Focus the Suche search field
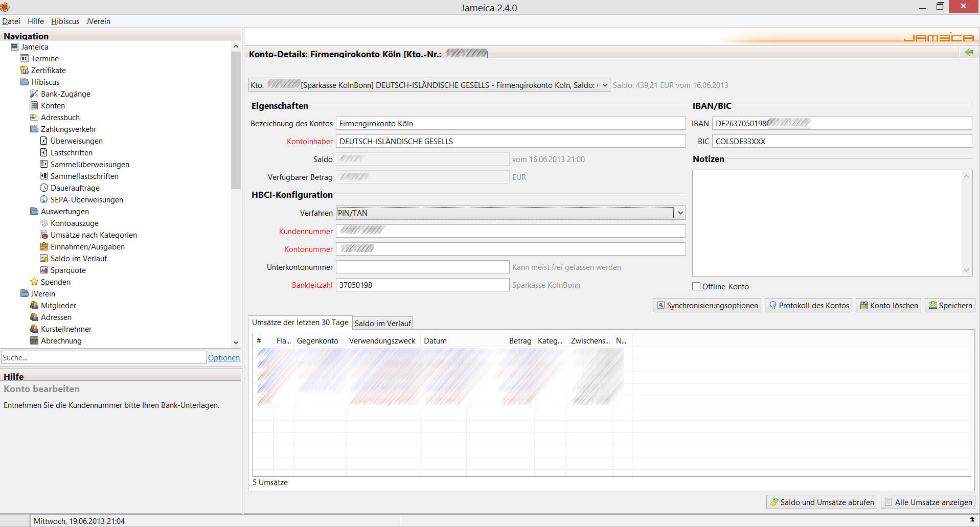The image size is (980, 527). click(x=103, y=357)
